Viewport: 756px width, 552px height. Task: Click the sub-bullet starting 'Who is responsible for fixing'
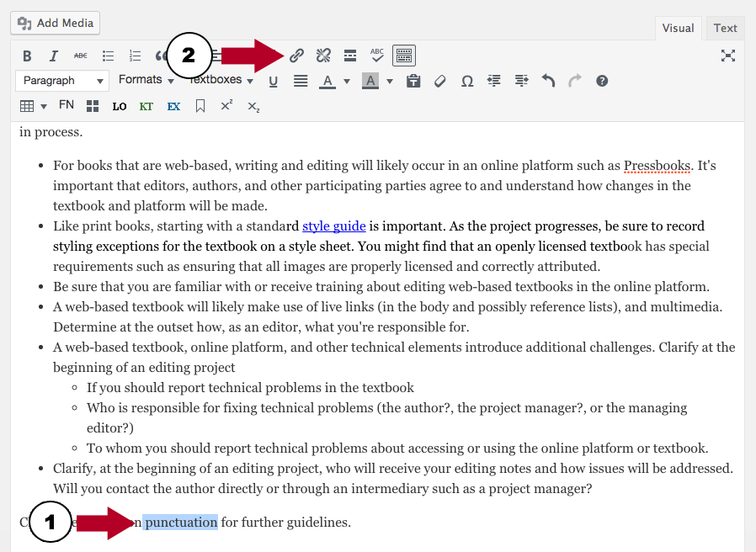[386, 418]
